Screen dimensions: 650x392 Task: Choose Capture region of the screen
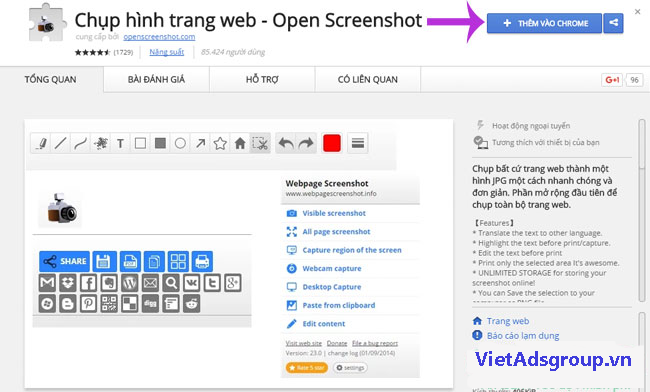coord(350,250)
